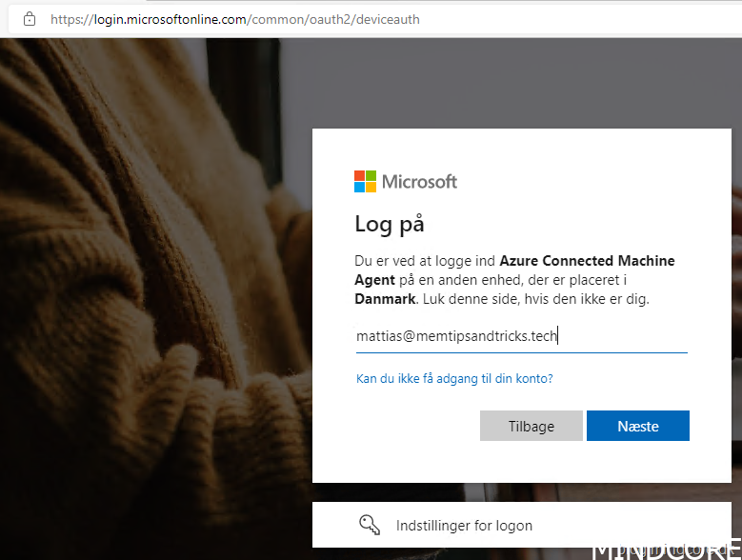Click the key icon beside sign-in options
742x560 pixels.
click(x=370, y=525)
